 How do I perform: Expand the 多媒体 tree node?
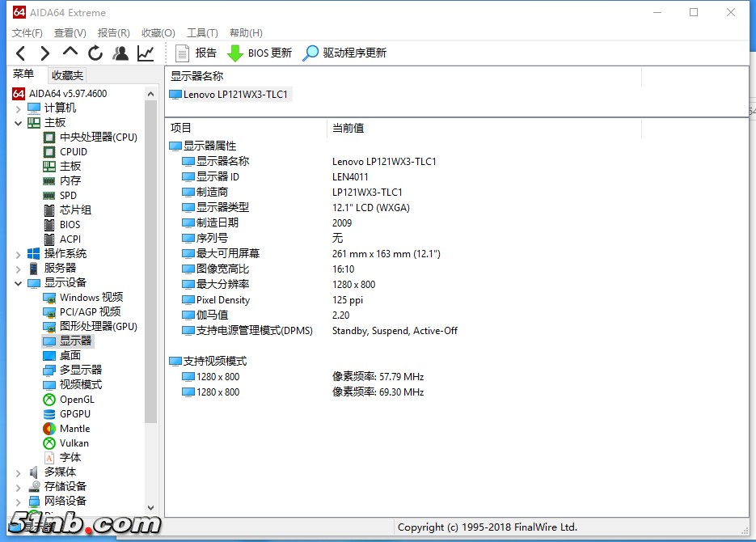[x=19, y=472]
